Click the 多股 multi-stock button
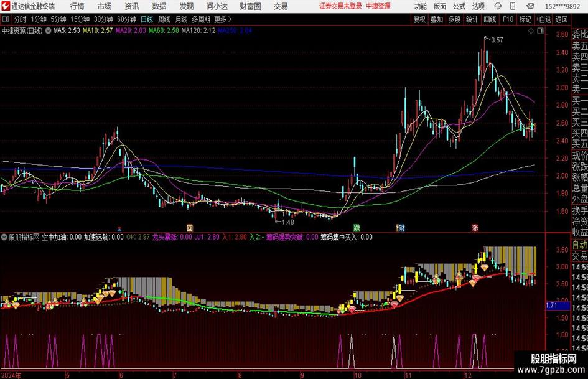588x379 pixels. 454,19
